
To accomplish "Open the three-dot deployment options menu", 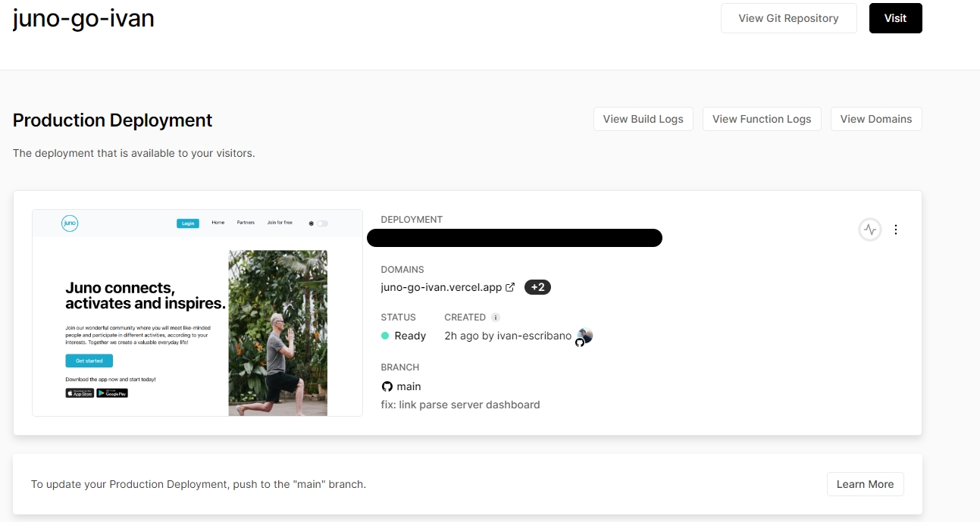I will point(896,230).
